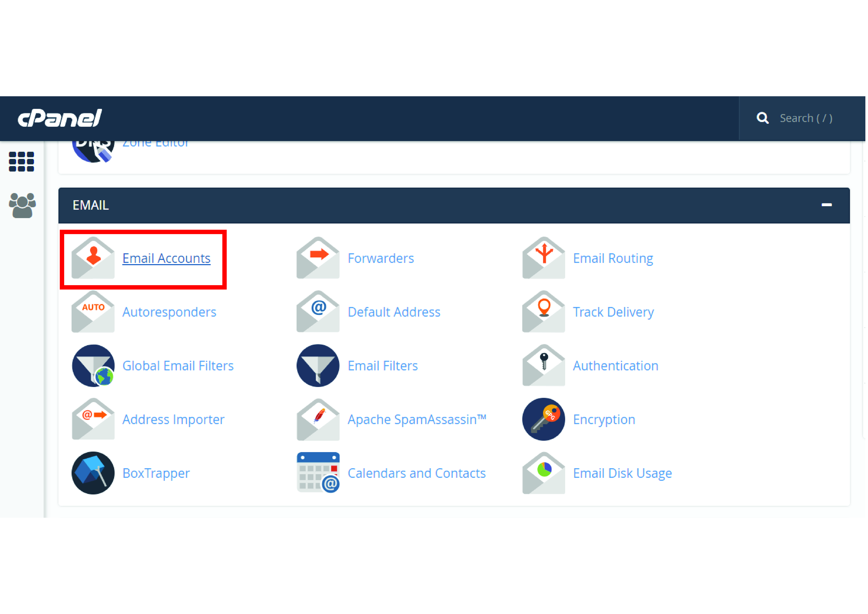The image size is (868, 614).
Task: Open the Autoresponders link
Action: click(x=170, y=312)
